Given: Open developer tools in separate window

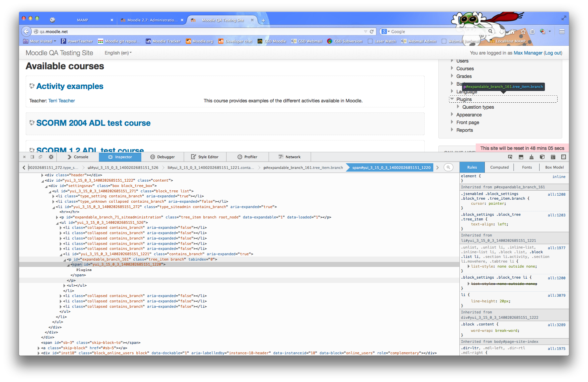Looking at the screenshot, I should point(40,157).
